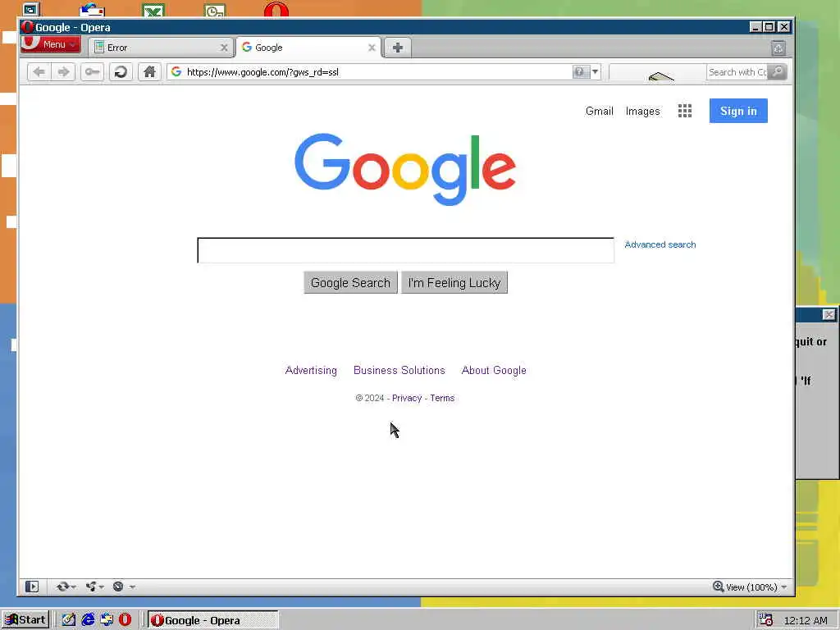Viewport: 840px width, 630px height.
Task: Close the Google tab
Action: (x=372, y=48)
